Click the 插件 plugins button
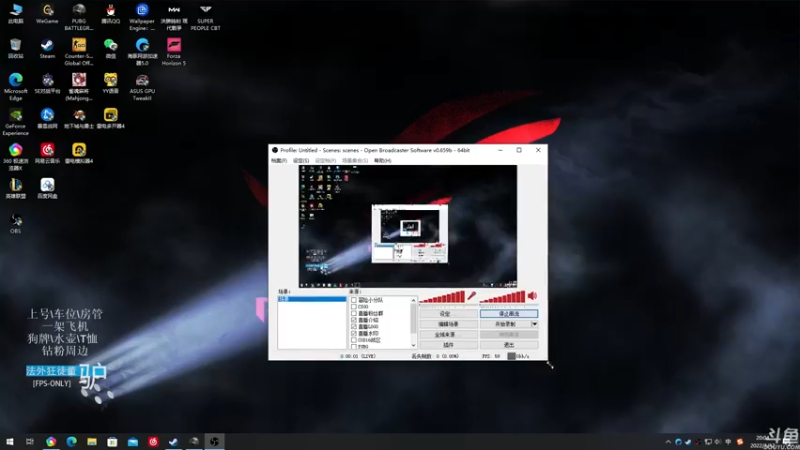 pyautogui.click(x=448, y=345)
